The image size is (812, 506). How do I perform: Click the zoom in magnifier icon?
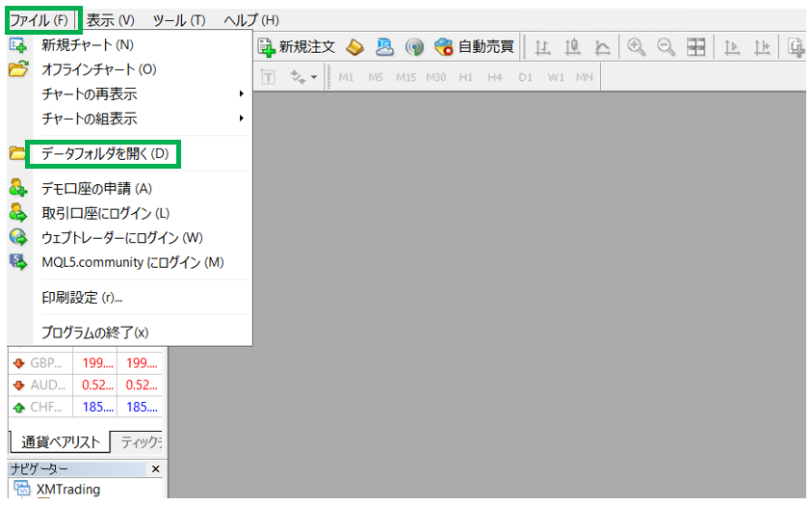tap(636, 45)
